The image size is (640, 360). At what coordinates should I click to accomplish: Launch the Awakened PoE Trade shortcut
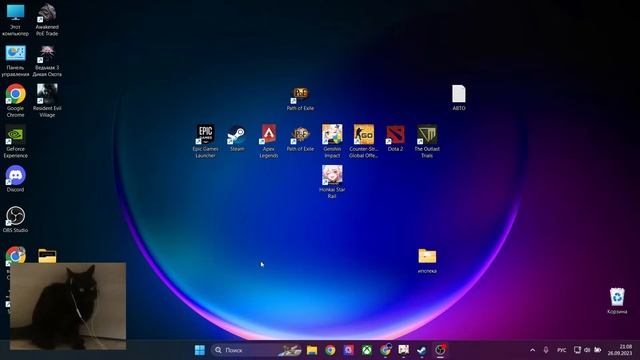[47, 20]
